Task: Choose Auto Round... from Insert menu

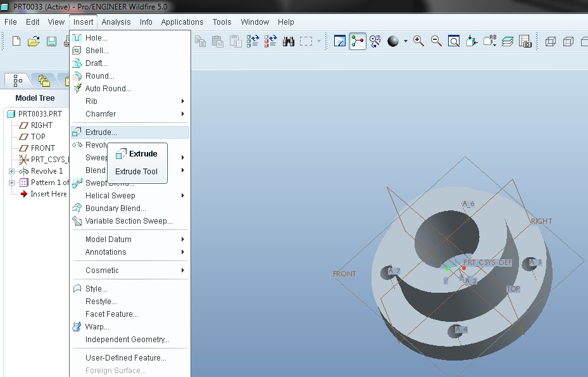Action: [130, 88]
